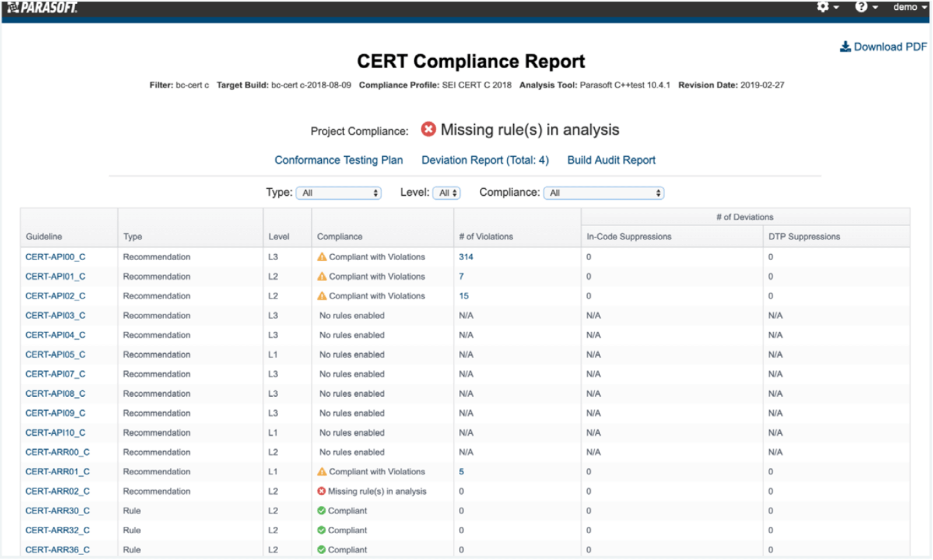Image resolution: width=933 pixels, height=560 pixels.
Task: Click the green Compliant checkmark for CERT-ARR30_C
Action: coord(322,510)
